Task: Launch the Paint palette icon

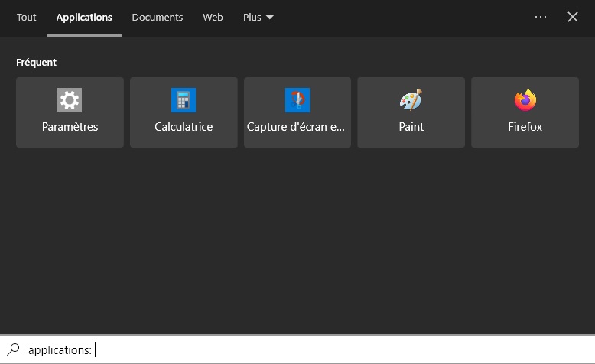Action: (x=411, y=100)
